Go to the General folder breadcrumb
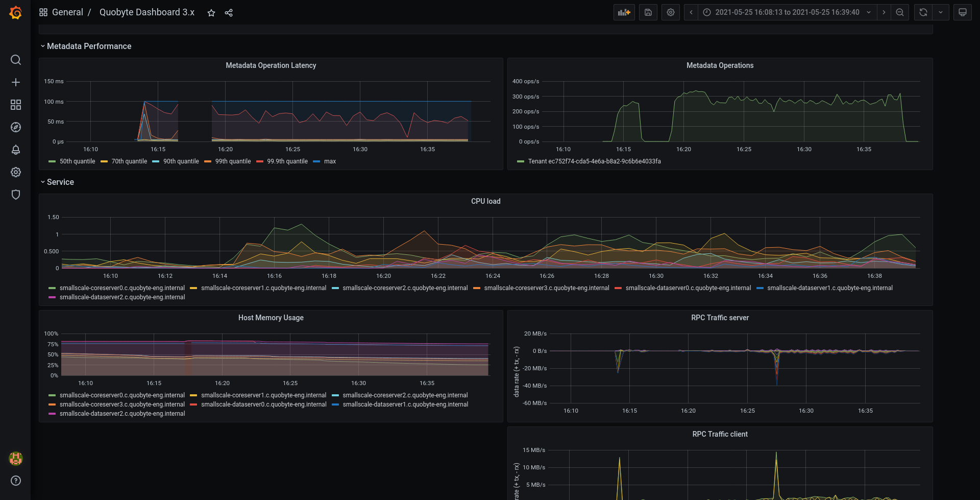 [67, 12]
